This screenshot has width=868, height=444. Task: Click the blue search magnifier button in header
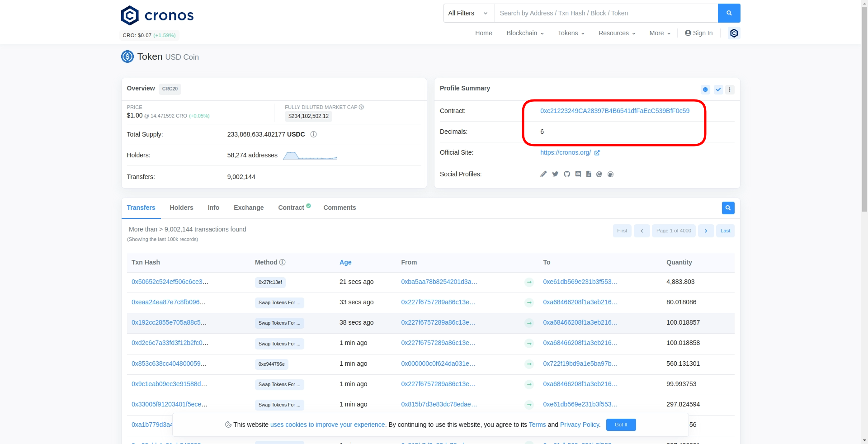[x=729, y=13]
